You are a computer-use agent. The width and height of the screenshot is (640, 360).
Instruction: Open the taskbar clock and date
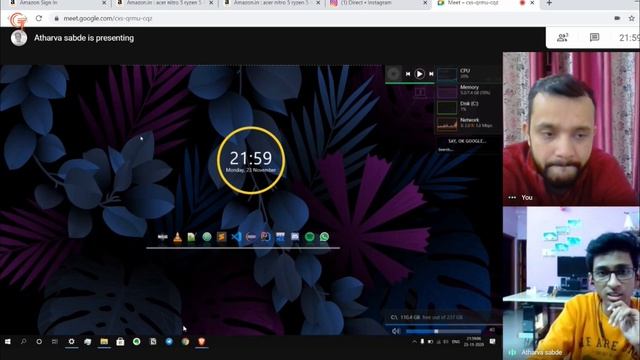pos(473,342)
